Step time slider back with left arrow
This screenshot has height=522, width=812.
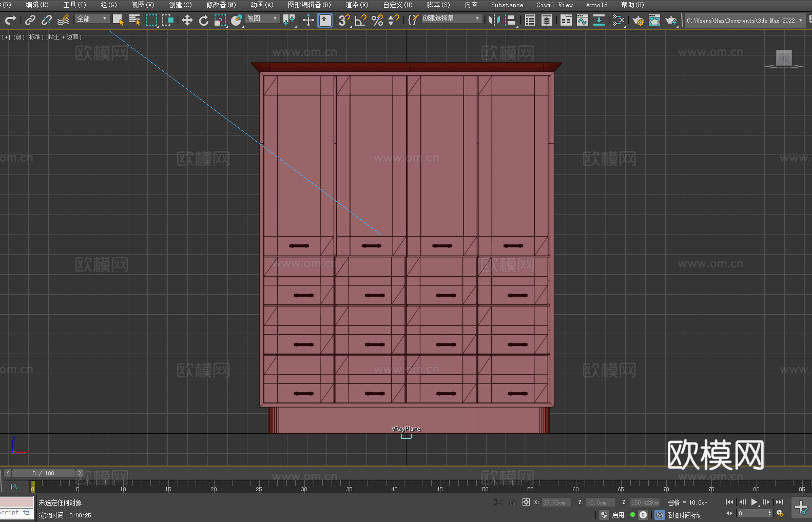8,473
